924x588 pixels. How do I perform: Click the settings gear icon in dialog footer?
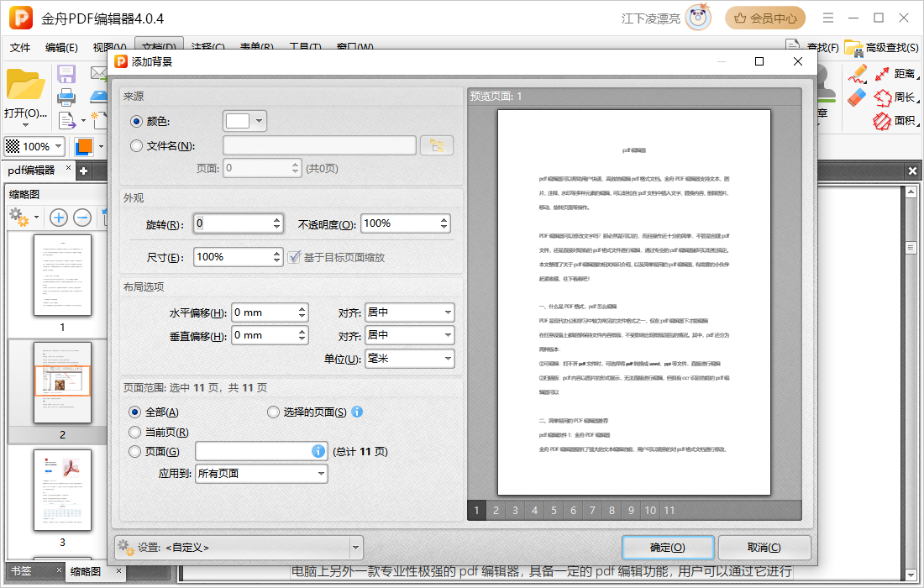[x=125, y=548]
